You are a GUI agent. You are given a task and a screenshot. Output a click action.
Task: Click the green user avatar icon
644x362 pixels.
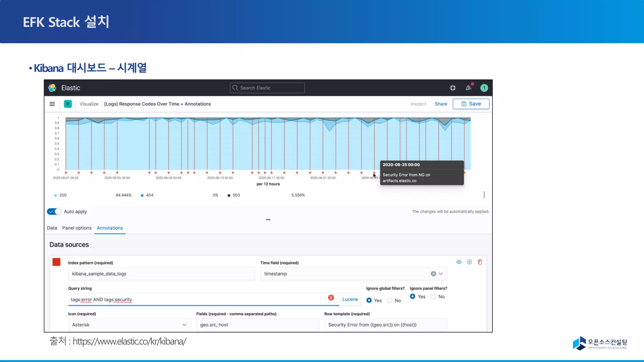coord(484,88)
